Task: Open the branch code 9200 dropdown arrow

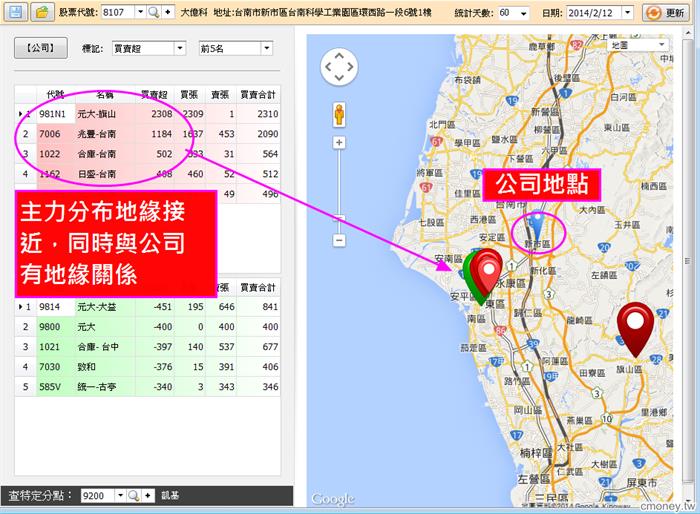Action: [120, 496]
